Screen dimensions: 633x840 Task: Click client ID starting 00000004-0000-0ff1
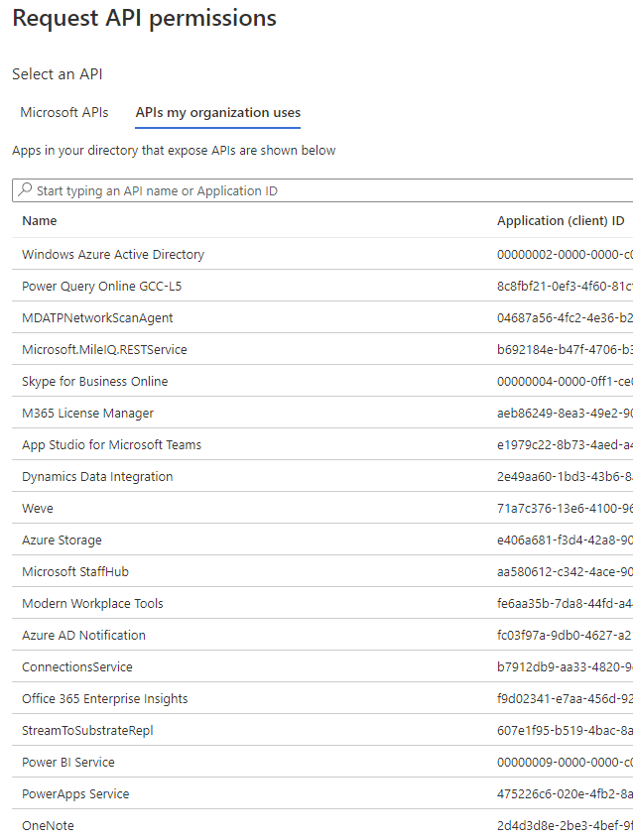tap(565, 381)
